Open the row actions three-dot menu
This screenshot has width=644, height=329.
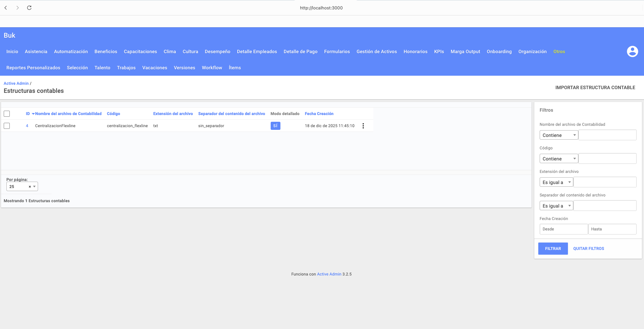click(363, 125)
